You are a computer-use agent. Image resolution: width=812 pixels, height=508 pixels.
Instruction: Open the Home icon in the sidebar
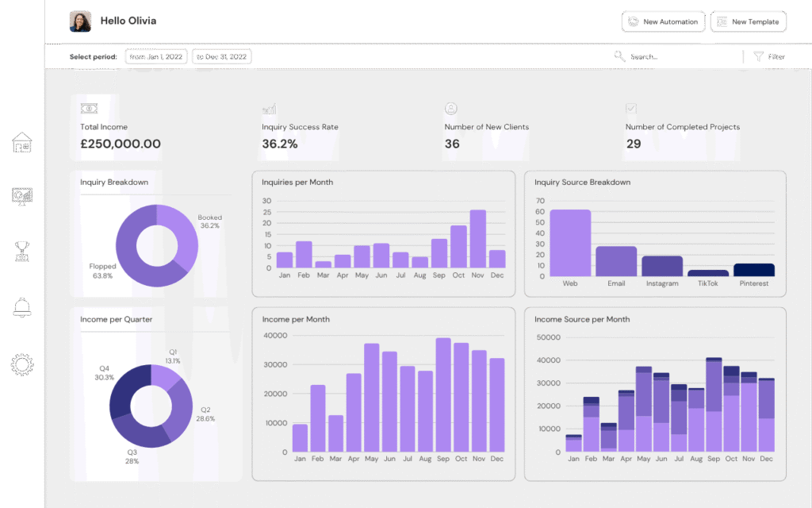pyautogui.click(x=23, y=143)
